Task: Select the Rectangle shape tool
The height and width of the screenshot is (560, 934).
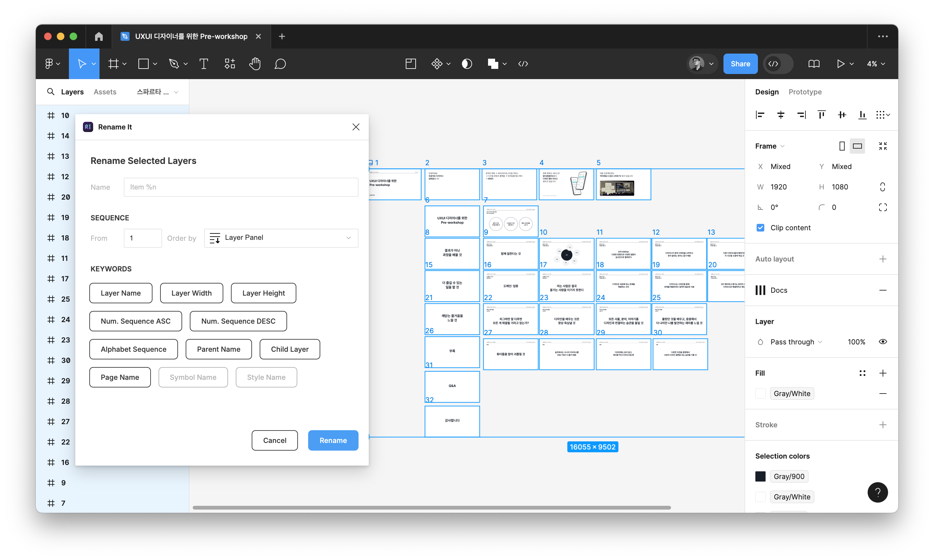Action: click(x=144, y=64)
